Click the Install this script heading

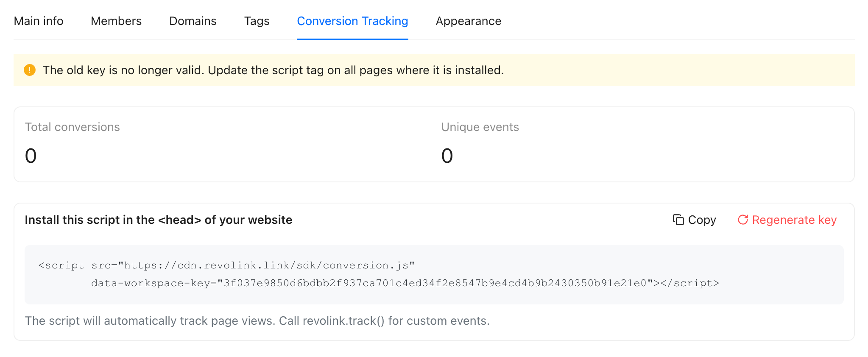[159, 220]
